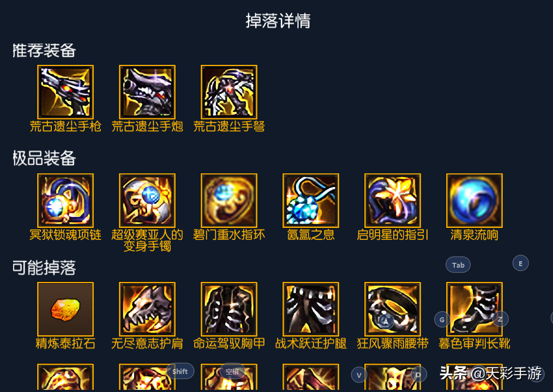Click the 无尽意志护肩 shoulder armor icon
Viewport: 553px width, 392px height.
pyautogui.click(x=147, y=309)
